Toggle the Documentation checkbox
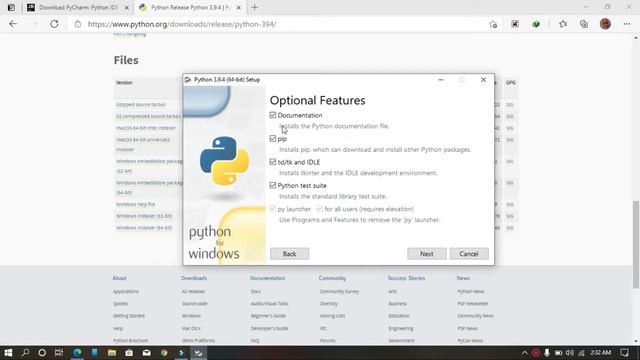The image size is (640, 360). [273, 116]
